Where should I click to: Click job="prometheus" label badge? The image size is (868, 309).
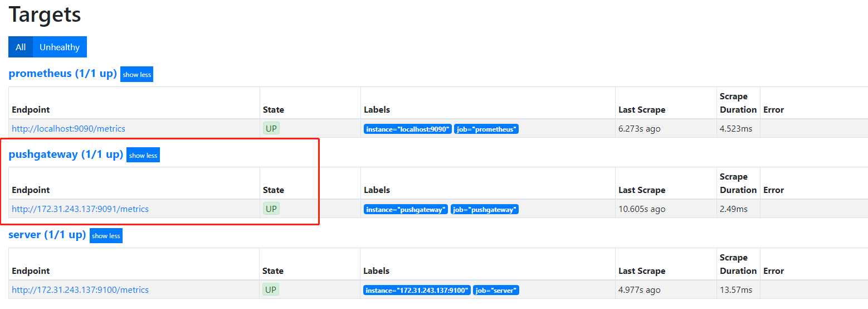486,129
